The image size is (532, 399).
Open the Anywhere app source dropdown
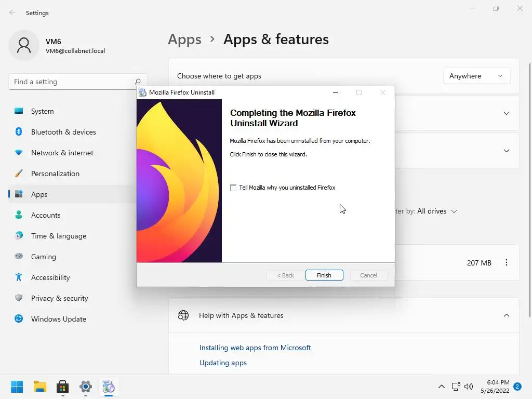click(476, 76)
